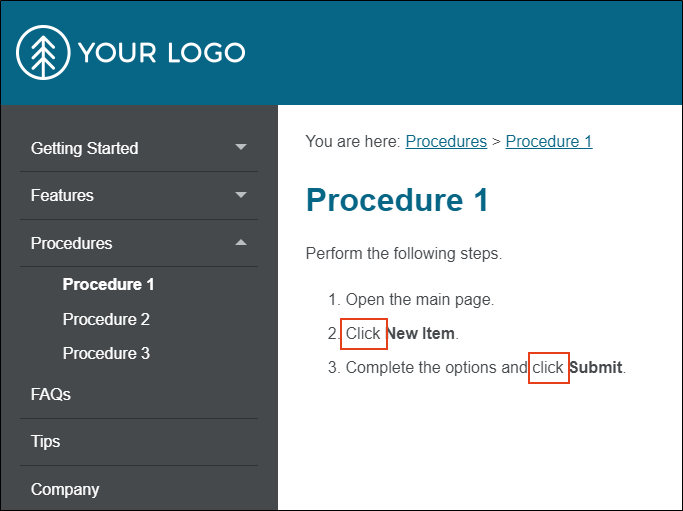The height and width of the screenshot is (511, 683).
Task: Click the bold Submit text
Action: 596,368
